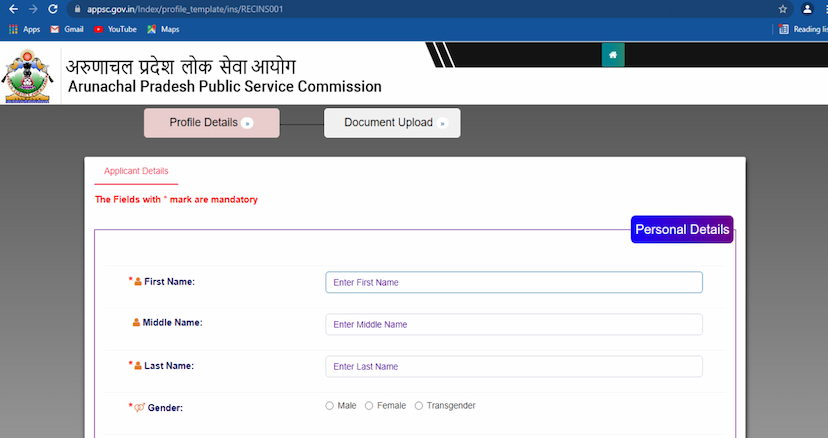Click person icon beside Middle Name
Viewport: 828px width, 438px height.
click(x=136, y=322)
